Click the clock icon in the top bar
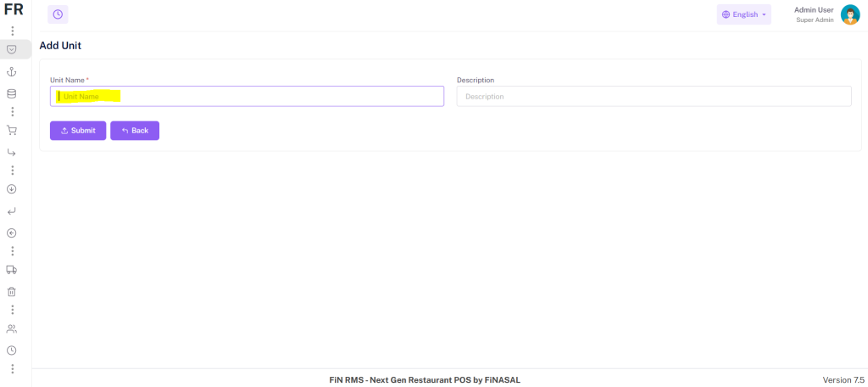This screenshot has width=868, height=387. tap(58, 14)
